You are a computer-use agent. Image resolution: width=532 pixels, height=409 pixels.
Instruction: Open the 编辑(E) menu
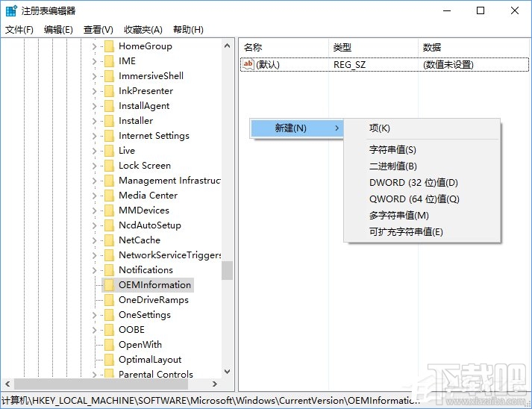[58, 30]
